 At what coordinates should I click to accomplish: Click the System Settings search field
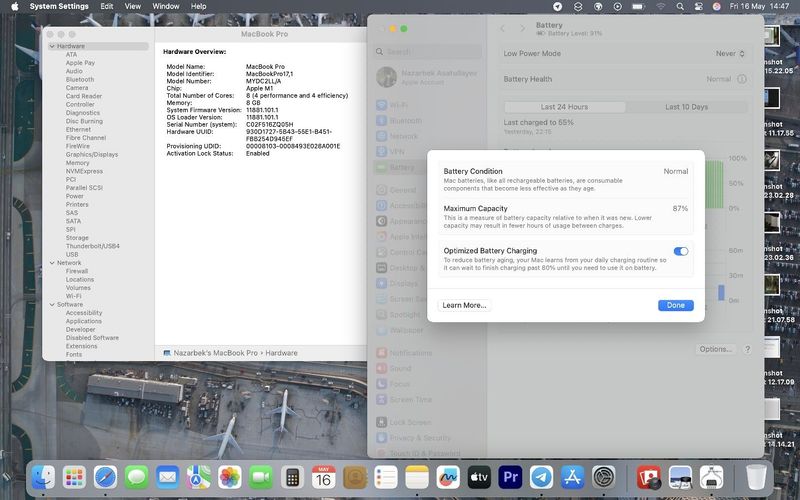(x=428, y=52)
